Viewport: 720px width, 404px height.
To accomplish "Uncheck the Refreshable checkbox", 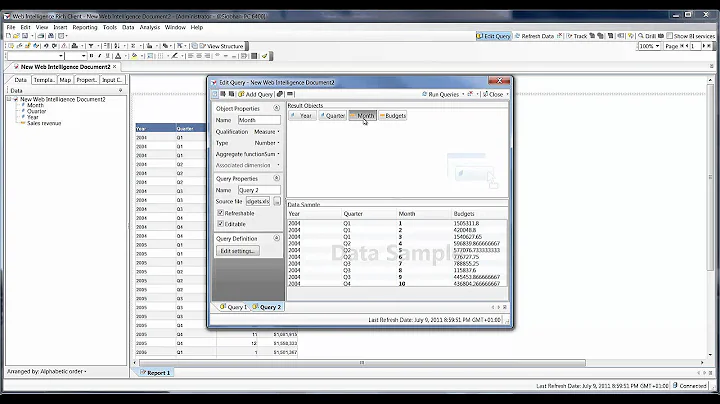I will click(220, 213).
